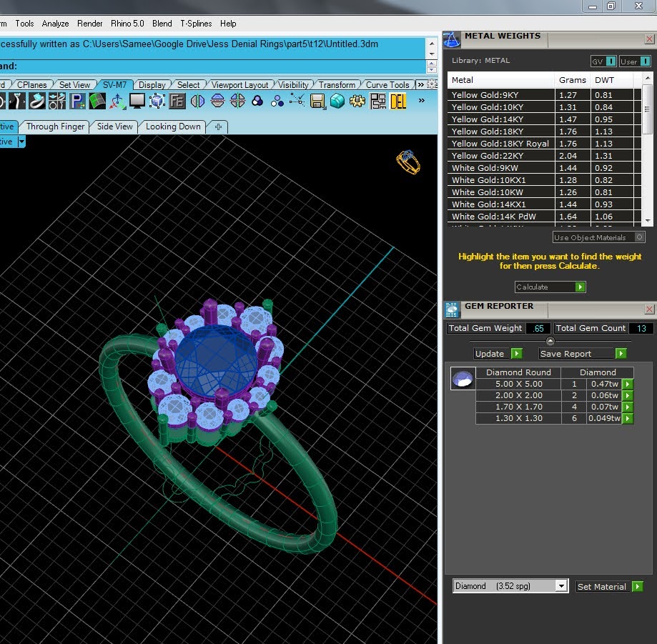Expand the 1.70 X 1.70 diamond row arrow
Image resolution: width=657 pixels, height=644 pixels.
coord(627,407)
